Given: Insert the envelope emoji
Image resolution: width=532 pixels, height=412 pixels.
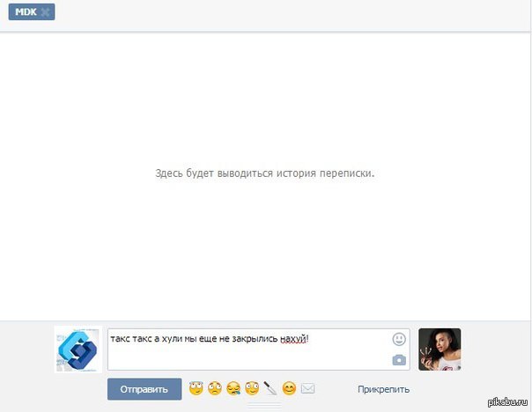Looking at the screenshot, I should pos(307,388).
